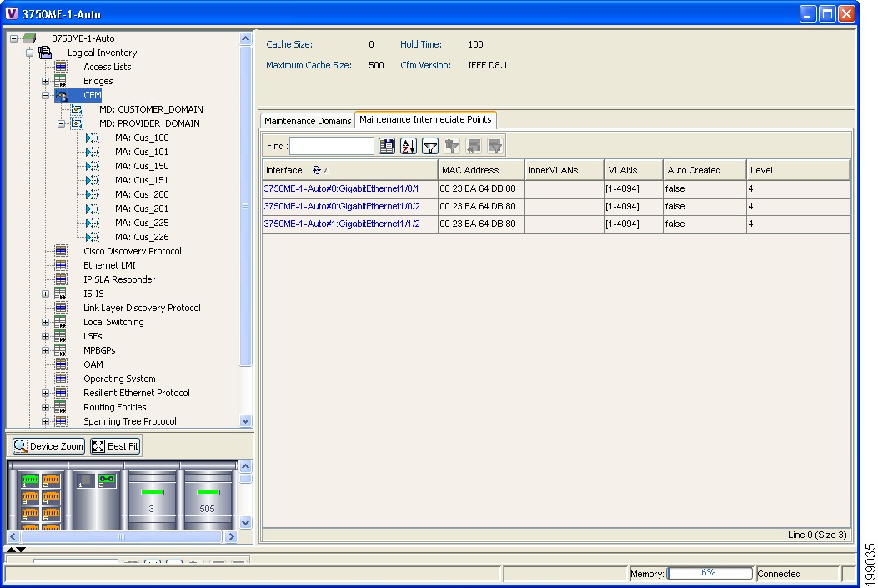Click the Ethernet LMI tree icon
This screenshot has height=588, width=878.
click(x=61, y=265)
